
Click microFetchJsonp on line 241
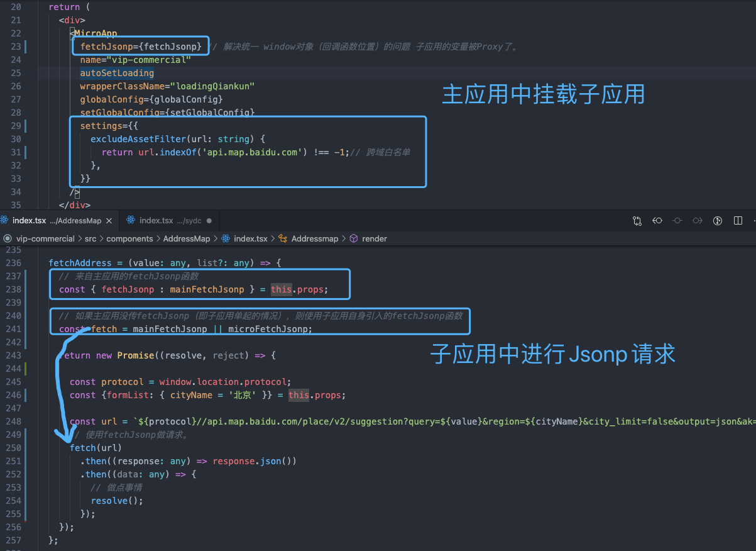(268, 329)
